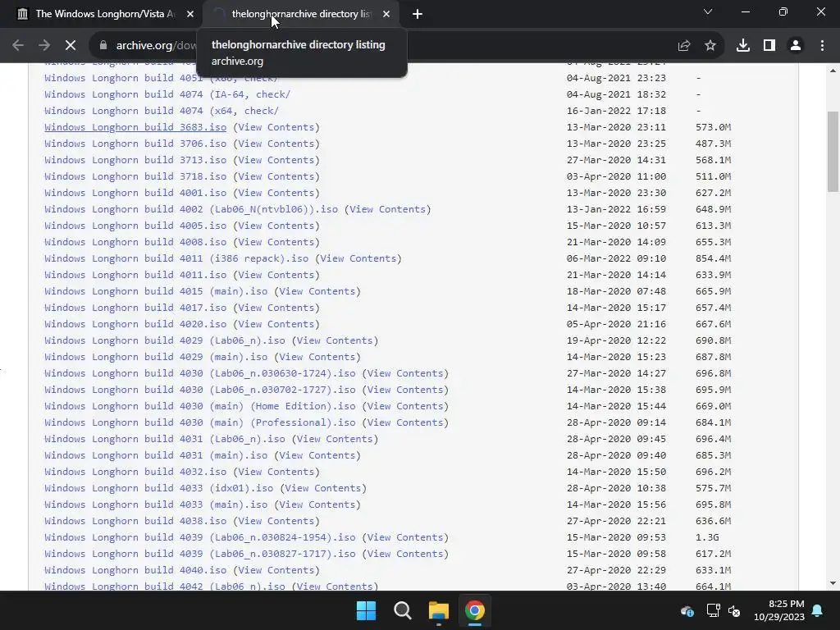840x630 pixels.
Task: View Contents of build 4030 (main) (Professional).iso
Action: click(x=405, y=422)
